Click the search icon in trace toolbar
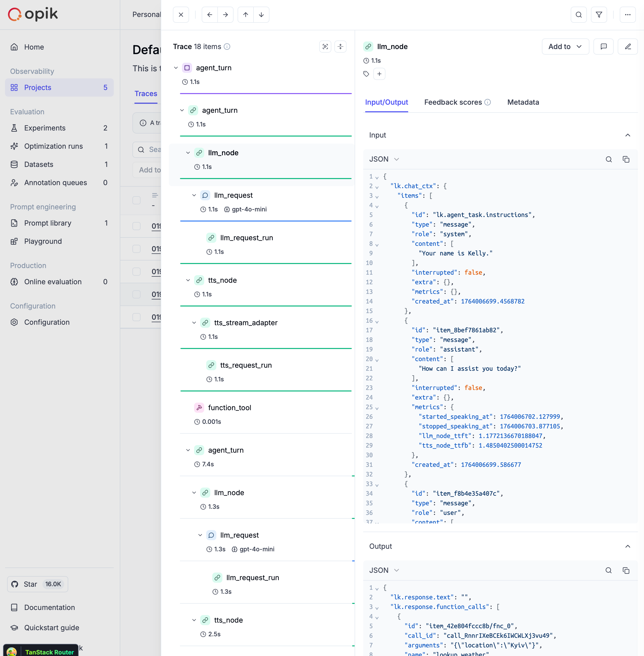This screenshot has width=644, height=656. pyautogui.click(x=578, y=15)
